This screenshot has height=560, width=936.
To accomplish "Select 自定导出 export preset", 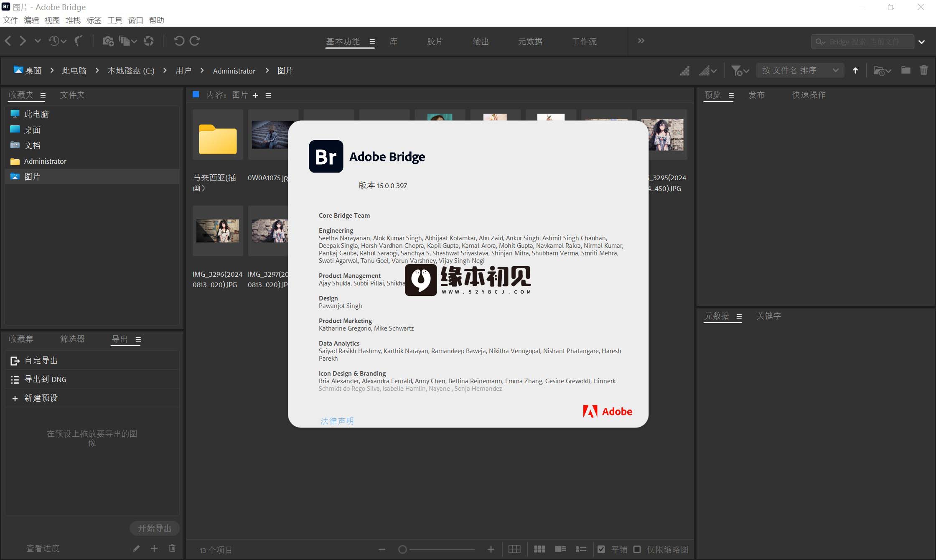I will 92,360.
